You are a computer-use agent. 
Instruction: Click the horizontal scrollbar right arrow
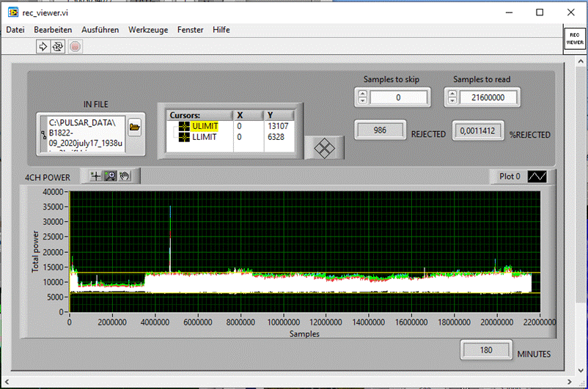[570, 382]
